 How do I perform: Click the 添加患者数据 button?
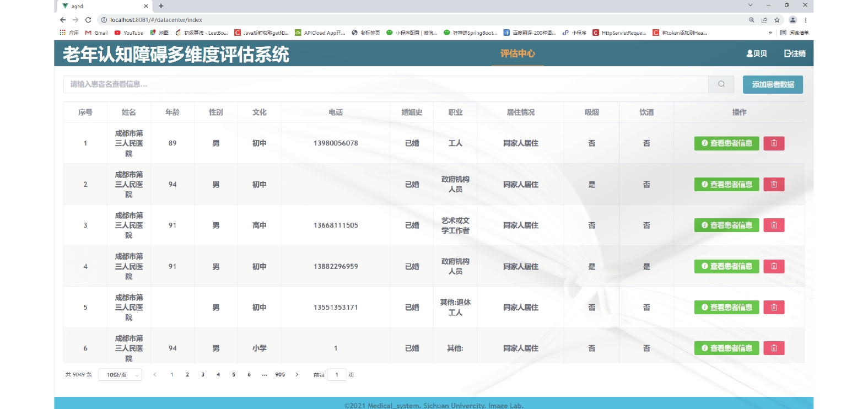[773, 84]
